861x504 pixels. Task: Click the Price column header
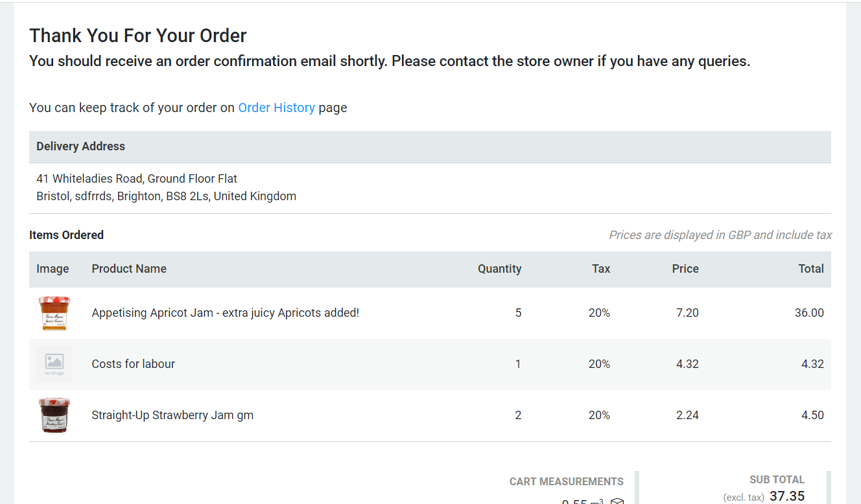coord(685,268)
